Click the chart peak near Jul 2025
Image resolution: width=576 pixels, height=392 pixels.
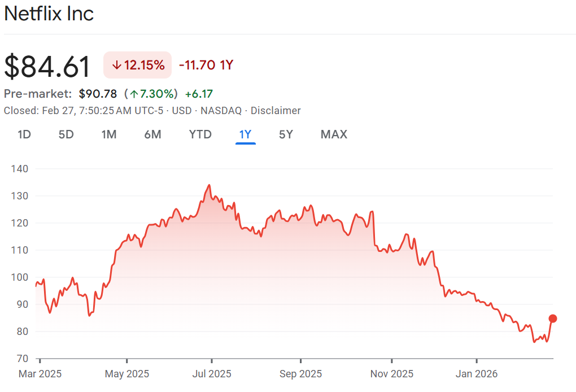[x=210, y=185]
